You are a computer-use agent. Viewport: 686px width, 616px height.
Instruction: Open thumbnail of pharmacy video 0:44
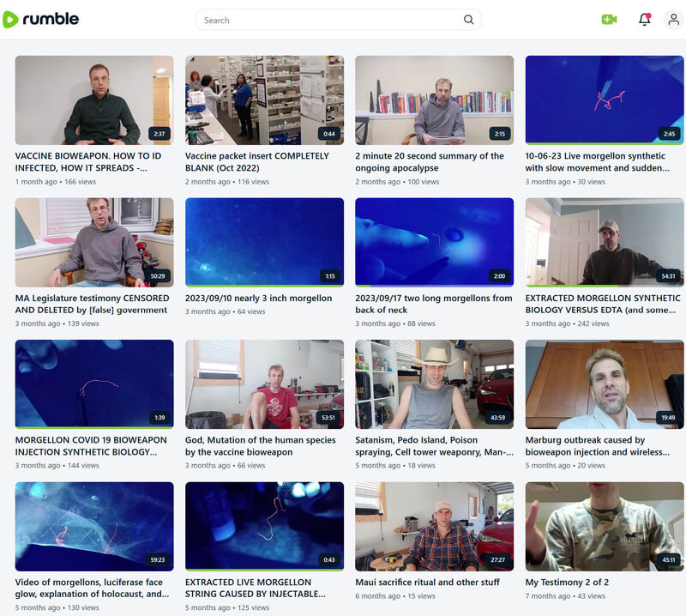pos(264,100)
